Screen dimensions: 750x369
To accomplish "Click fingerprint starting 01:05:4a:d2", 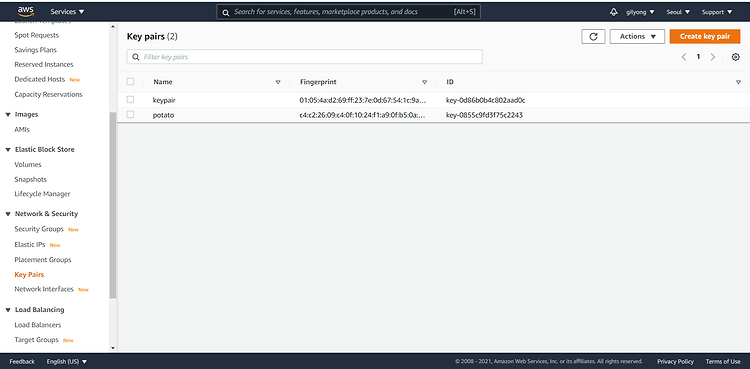I will 363,100.
